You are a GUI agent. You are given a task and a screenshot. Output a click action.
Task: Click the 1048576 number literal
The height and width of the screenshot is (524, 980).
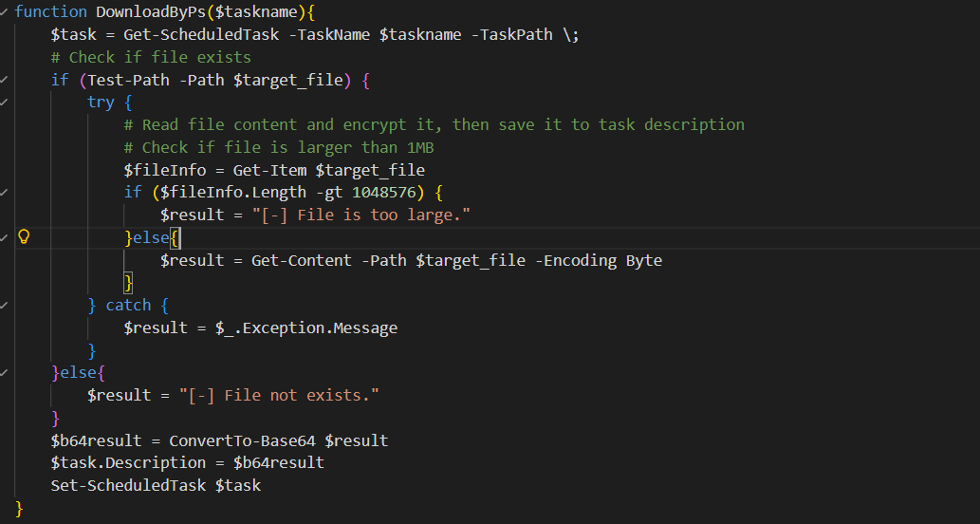(x=384, y=192)
